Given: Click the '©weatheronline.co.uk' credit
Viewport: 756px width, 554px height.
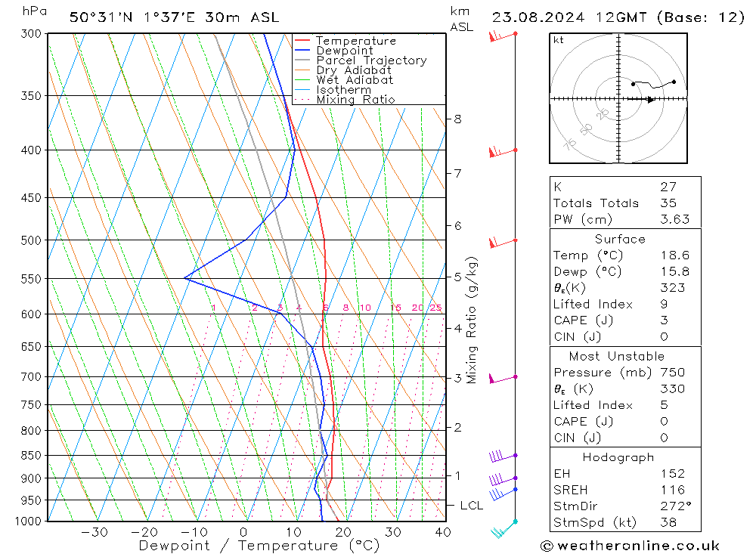Looking at the screenshot, I should coord(630,546).
